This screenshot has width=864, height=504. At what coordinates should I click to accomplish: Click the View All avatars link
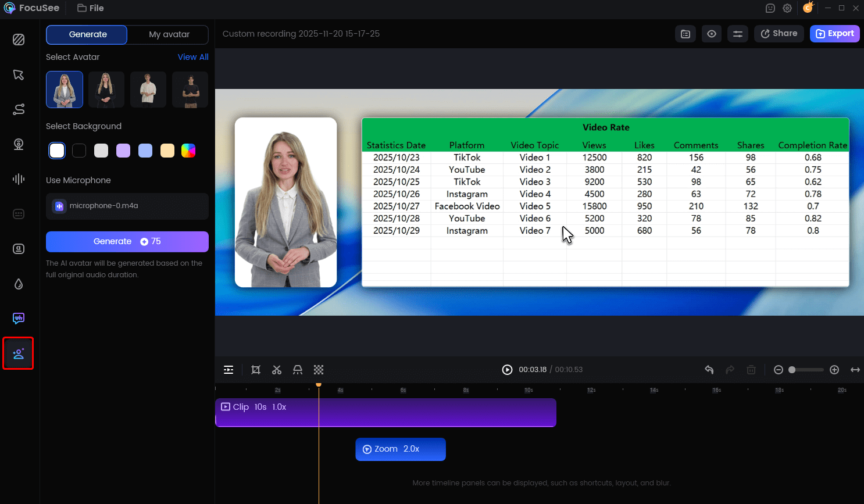click(x=193, y=57)
